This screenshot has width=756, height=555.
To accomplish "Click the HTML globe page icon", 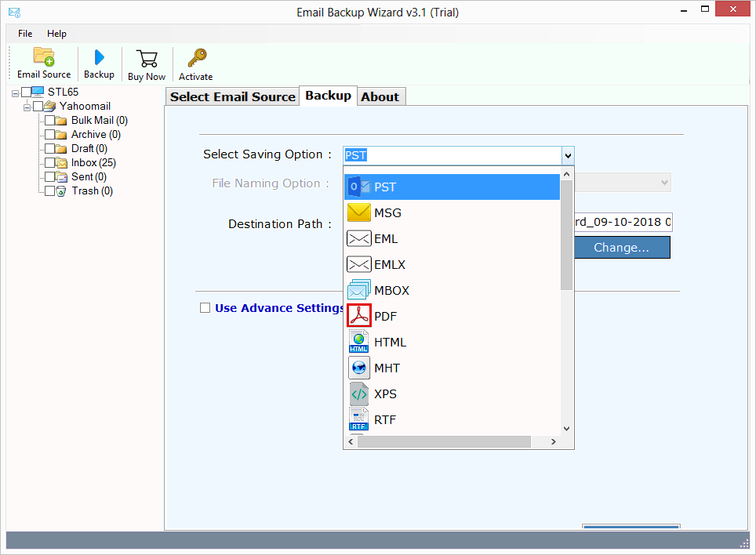I will [x=358, y=342].
